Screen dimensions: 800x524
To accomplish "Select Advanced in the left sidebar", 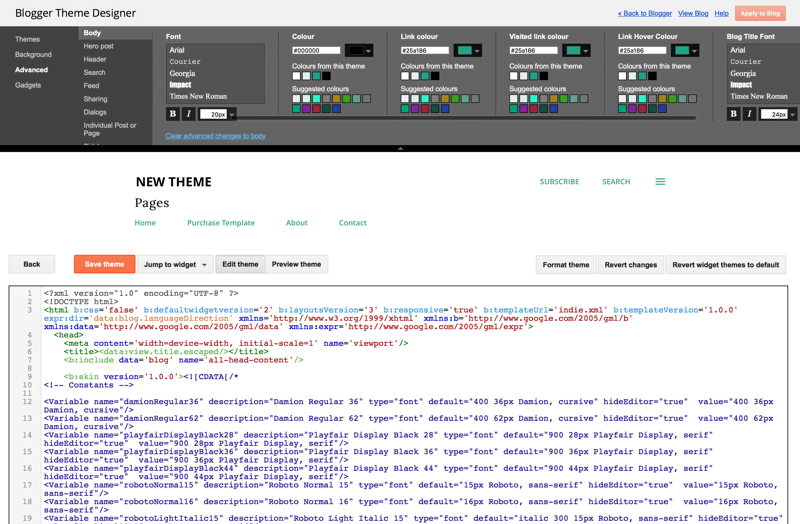I will point(31,70).
